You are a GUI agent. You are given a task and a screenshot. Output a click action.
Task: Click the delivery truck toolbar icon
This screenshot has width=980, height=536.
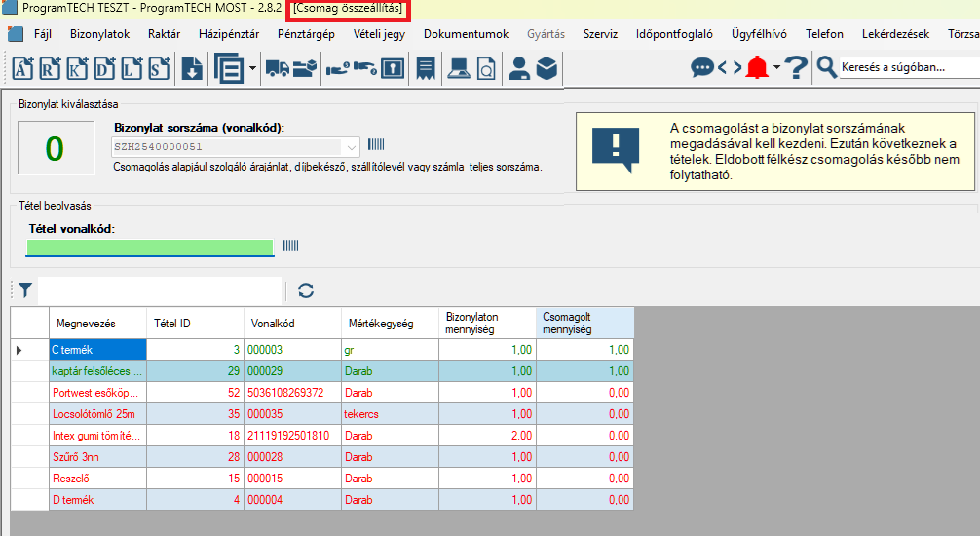[x=277, y=68]
